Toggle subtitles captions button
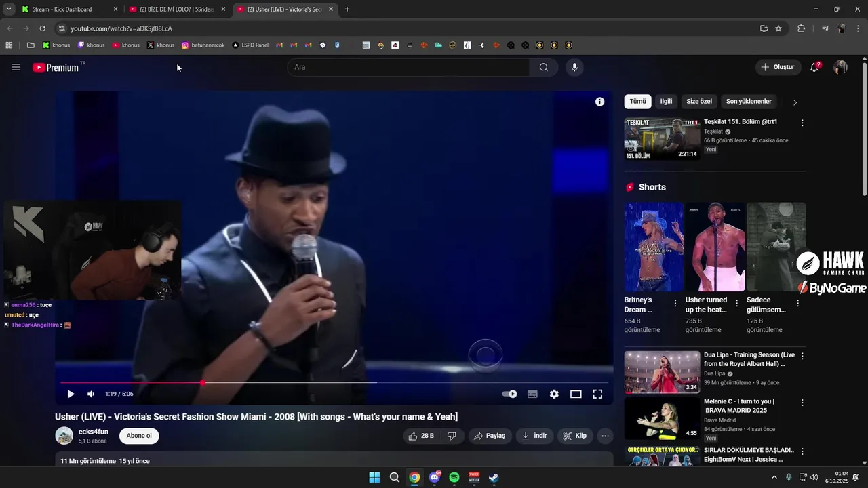 click(532, 394)
